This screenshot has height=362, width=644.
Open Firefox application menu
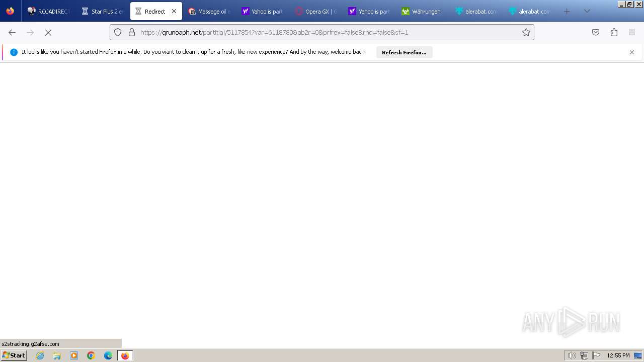tap(632, 32)
